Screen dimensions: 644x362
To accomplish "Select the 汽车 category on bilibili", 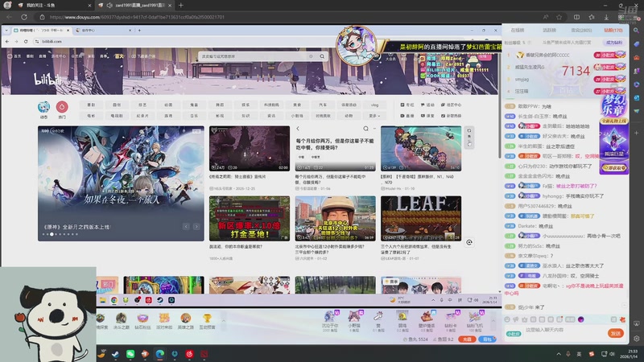I will pyautogui.click(x=323, y=105).
